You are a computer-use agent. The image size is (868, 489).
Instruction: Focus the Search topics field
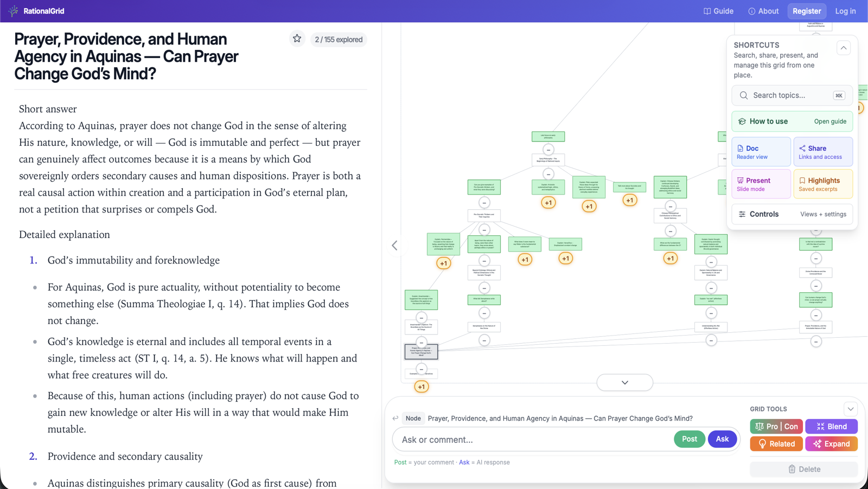click(x=789, y=95)
